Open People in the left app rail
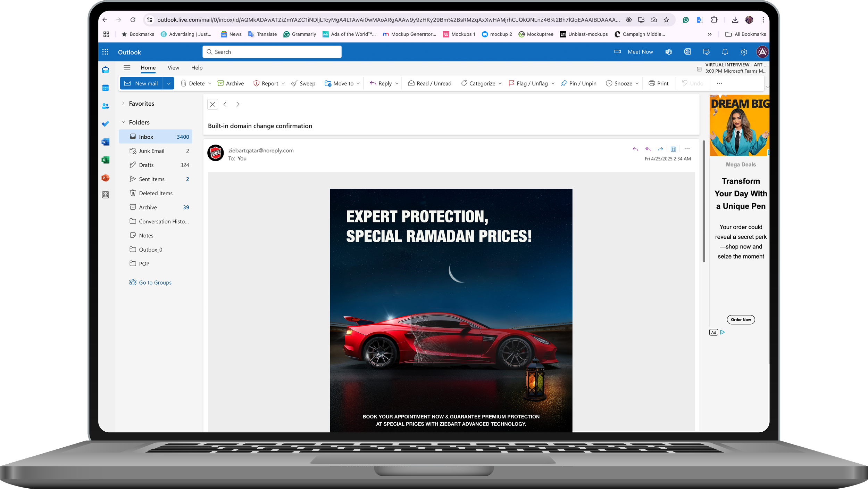The image size is (868, 489). 106,106
